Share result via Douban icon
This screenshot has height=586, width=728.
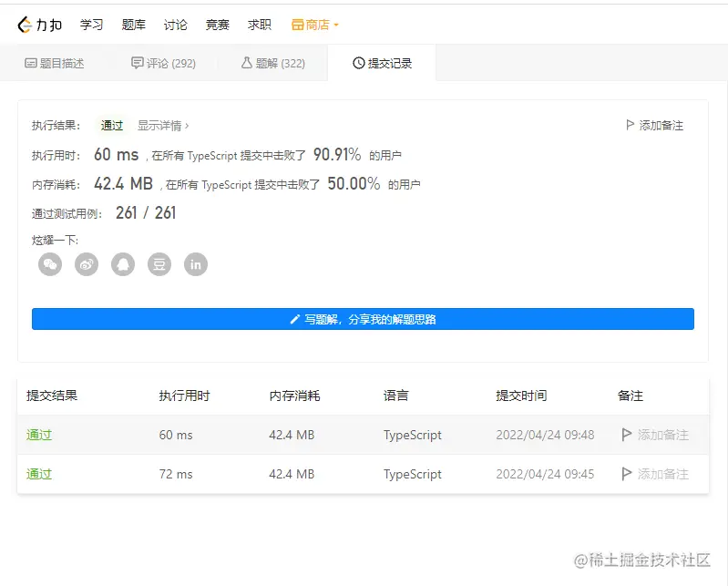159,264
